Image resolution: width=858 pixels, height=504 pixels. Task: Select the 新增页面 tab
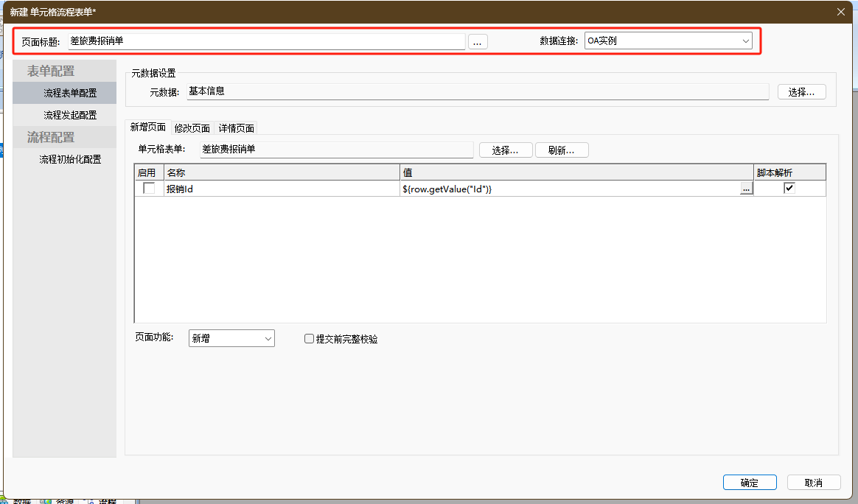pyautogui.click(x=148, y=127)
